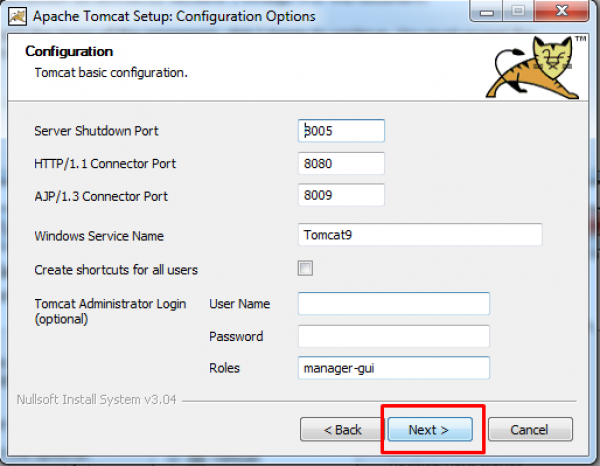Click the 'Create shortcuts for all users' label
Image resolution: width=600 pixels, height=466 pixels.
click(x=116, y=270)
